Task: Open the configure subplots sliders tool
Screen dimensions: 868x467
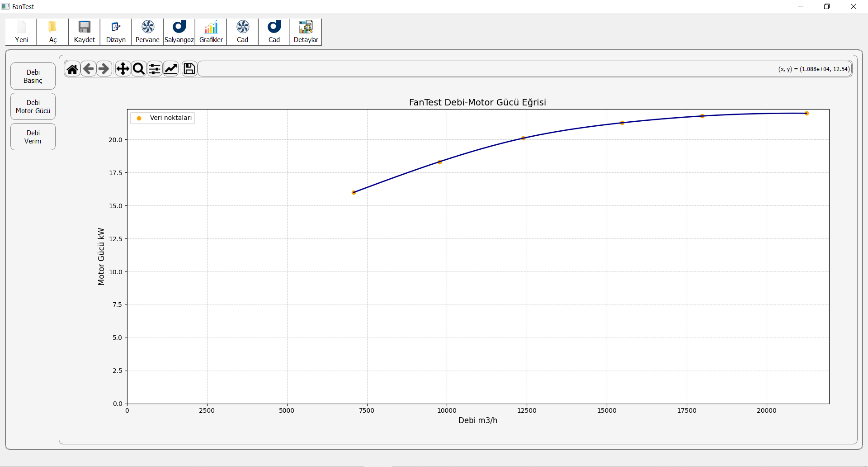Action: click(155, 69)
